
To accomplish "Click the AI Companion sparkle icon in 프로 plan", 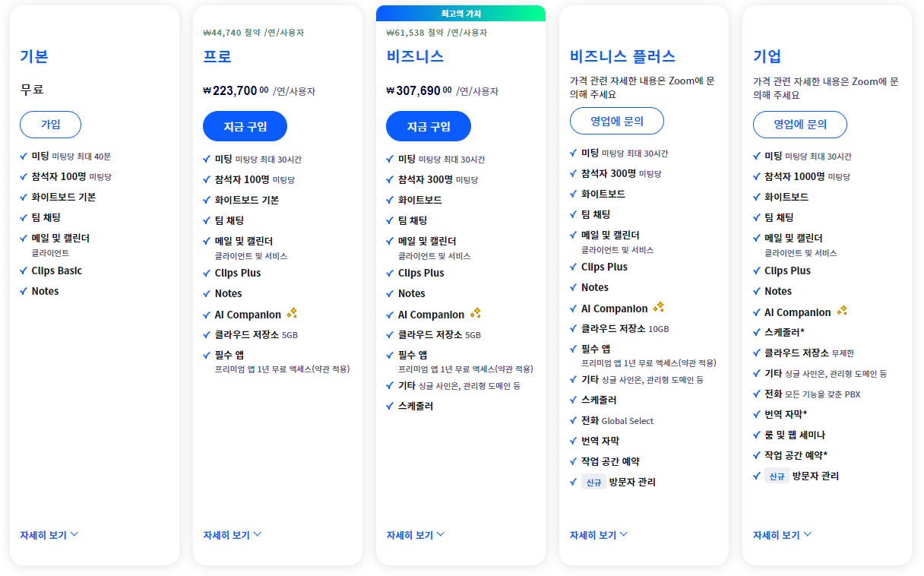I will [x=293, y=313].
